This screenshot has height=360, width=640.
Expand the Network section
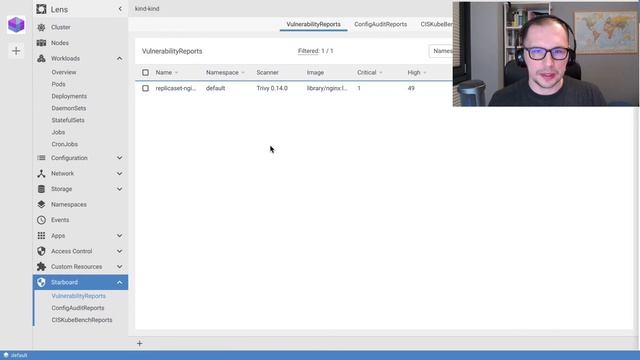pos(120,173)
